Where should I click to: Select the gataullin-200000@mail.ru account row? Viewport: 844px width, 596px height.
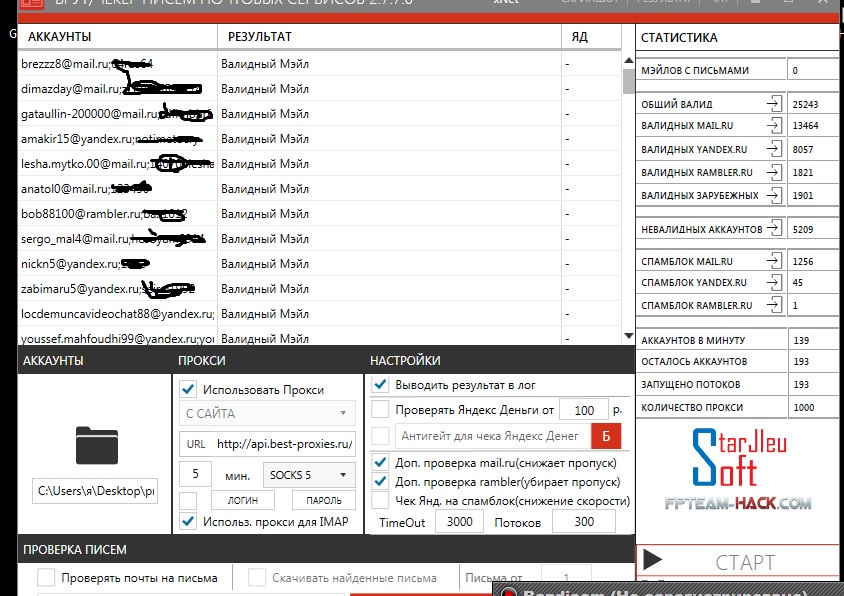coord(319,114)
